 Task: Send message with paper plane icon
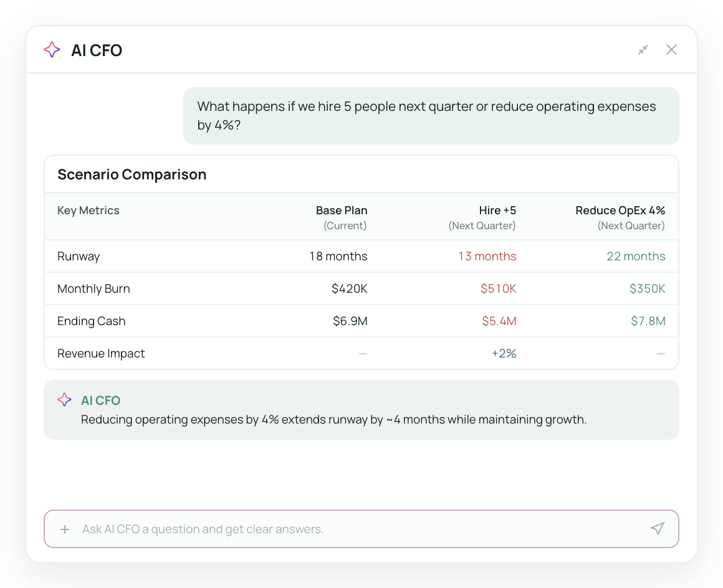coord(658,529)
